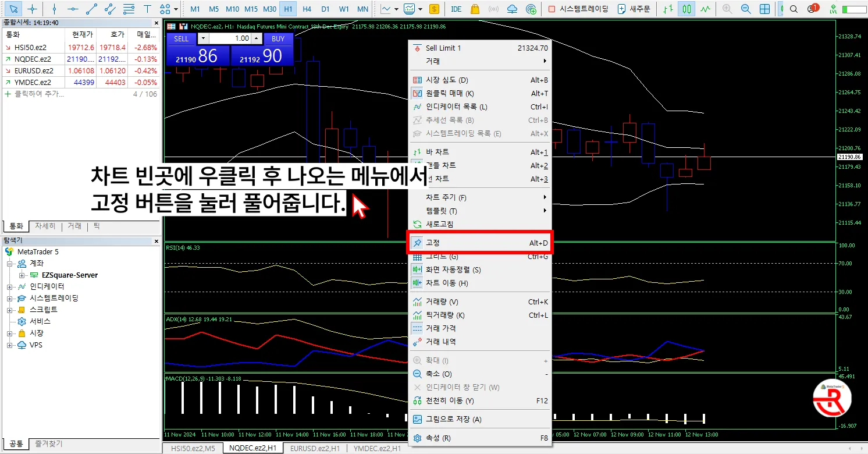Expand the 인디케이터 tree node

pyautogui.click(x=10, y=287)
